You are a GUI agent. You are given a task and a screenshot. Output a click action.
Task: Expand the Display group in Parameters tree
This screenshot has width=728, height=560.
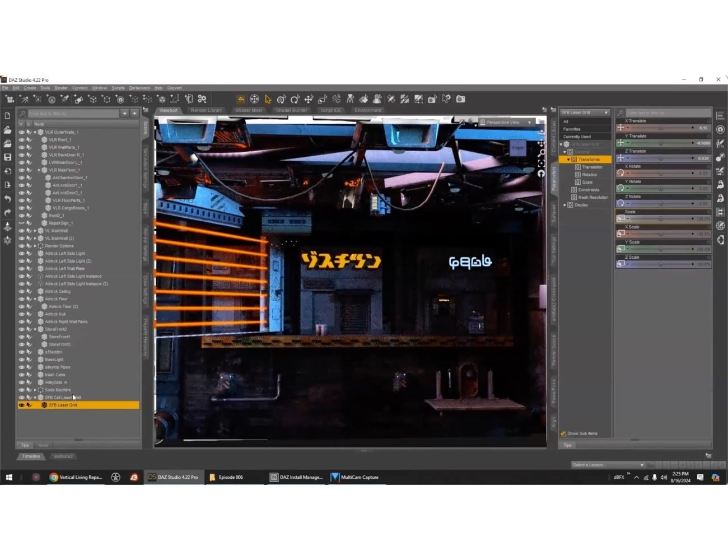(x=564, y=204)
